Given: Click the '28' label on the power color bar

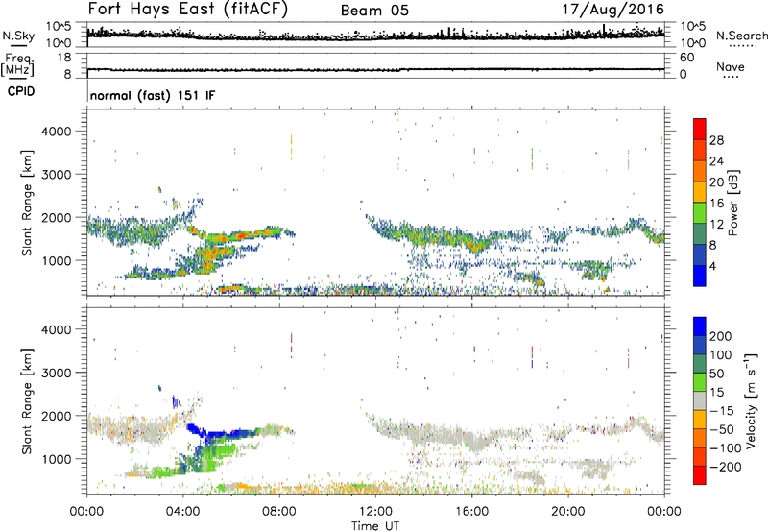Looking at the screenshot, I should (x=716, y=140).
